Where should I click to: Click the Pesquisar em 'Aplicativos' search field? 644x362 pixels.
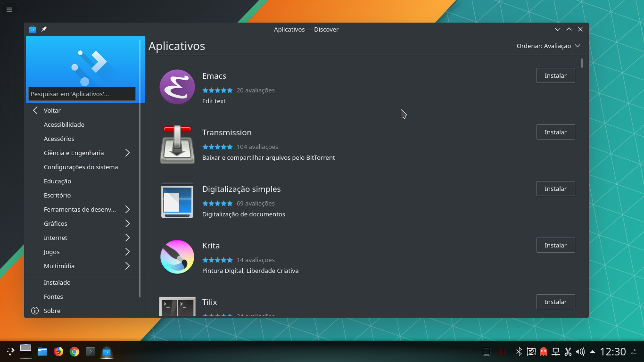[x=82, y=94]
